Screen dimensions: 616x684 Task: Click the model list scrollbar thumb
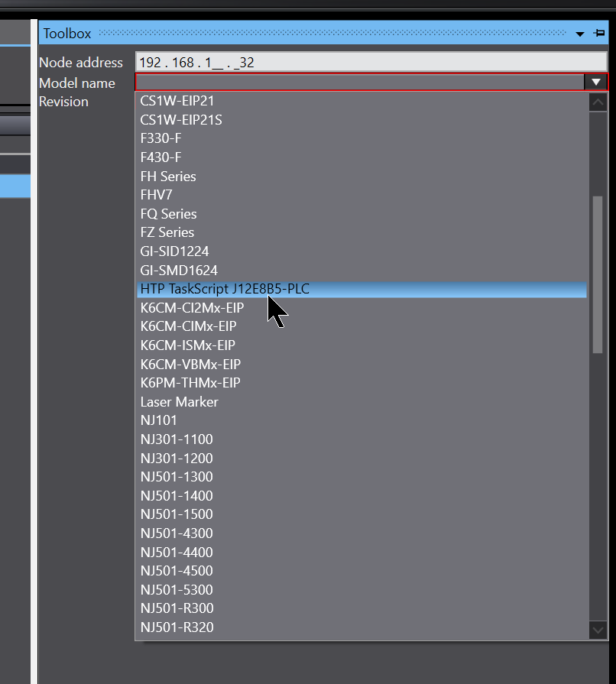pos(598,274)
